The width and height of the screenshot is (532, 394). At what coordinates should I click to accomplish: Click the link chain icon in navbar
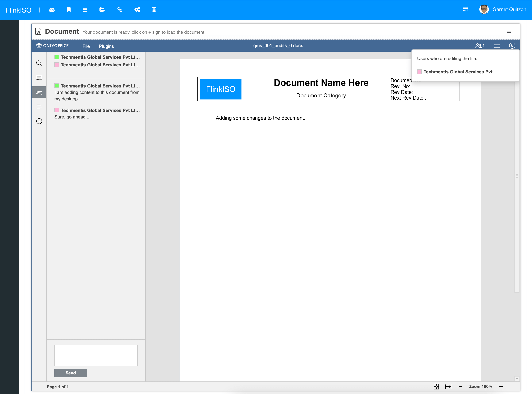[x=120, y=10]
